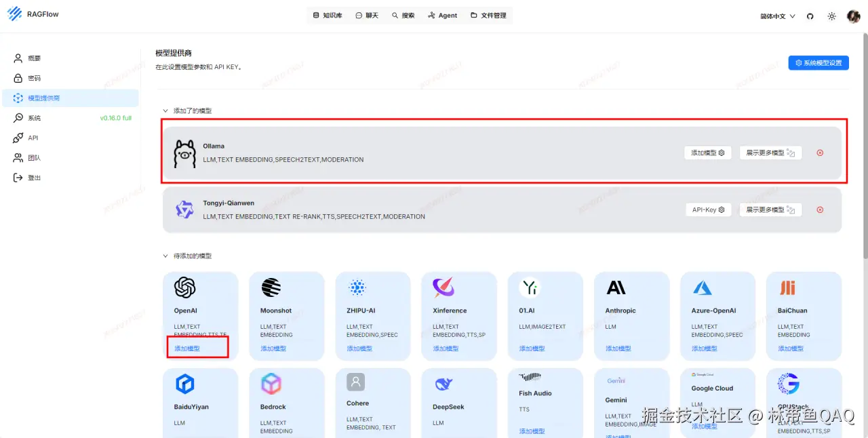
Task: Open 团队 in the sidebar
Action: [x=70, y=157]
